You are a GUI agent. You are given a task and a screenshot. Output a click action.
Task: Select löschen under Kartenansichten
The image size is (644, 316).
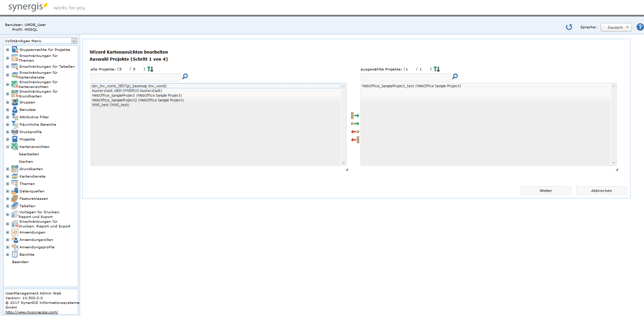(x=26, y=162)
